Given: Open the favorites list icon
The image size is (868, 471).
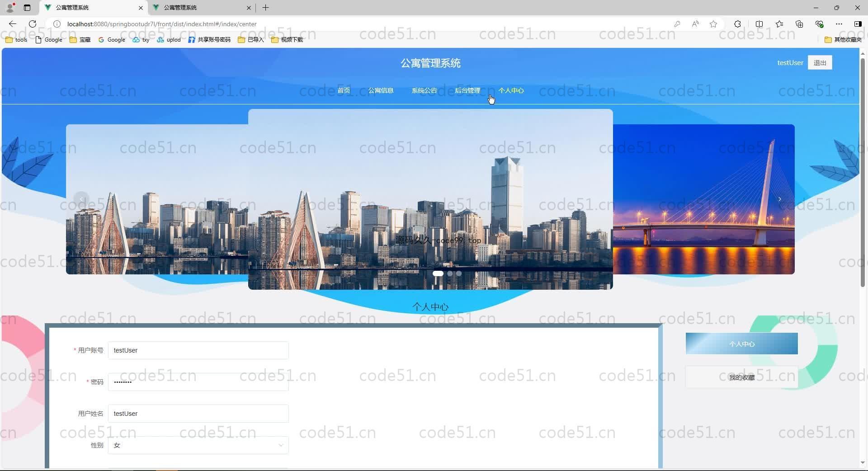Looking at the screenshot, I should click(779, 24).
